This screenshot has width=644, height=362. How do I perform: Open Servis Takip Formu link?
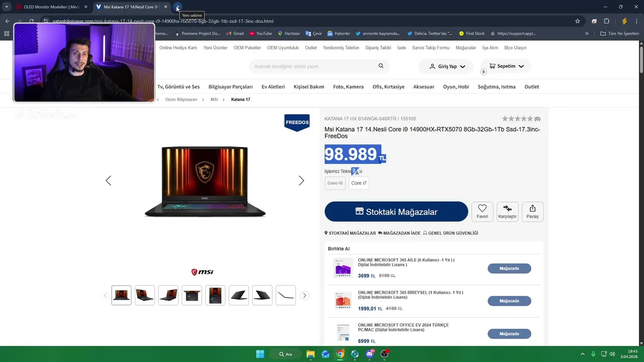[x=431, y=48]
